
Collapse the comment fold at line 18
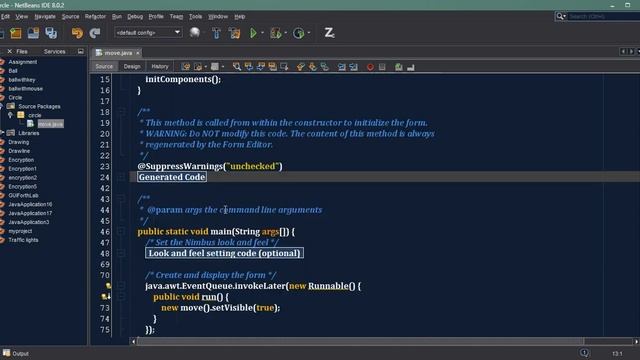pos(121,111)
